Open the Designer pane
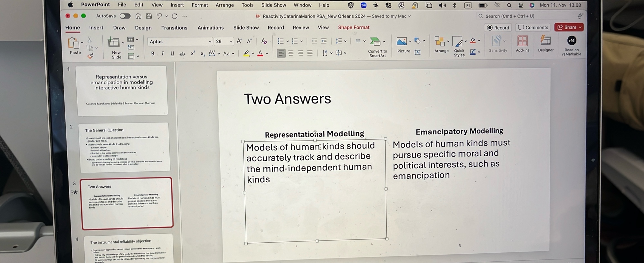 545,41
